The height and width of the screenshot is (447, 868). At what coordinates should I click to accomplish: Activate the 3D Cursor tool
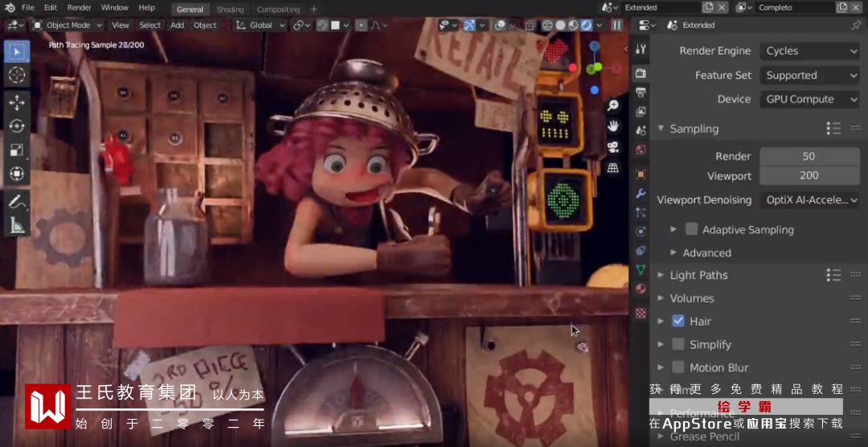17,74
